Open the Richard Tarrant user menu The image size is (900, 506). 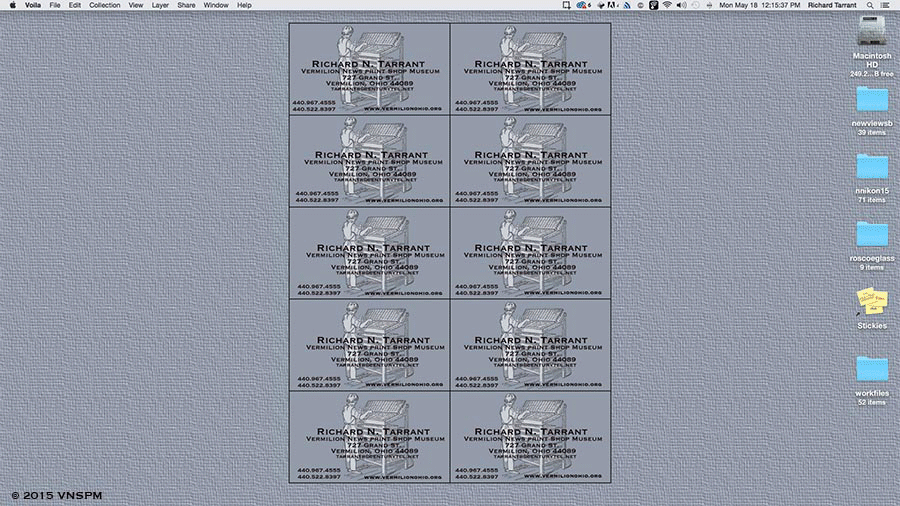click(x=832, y=5)
